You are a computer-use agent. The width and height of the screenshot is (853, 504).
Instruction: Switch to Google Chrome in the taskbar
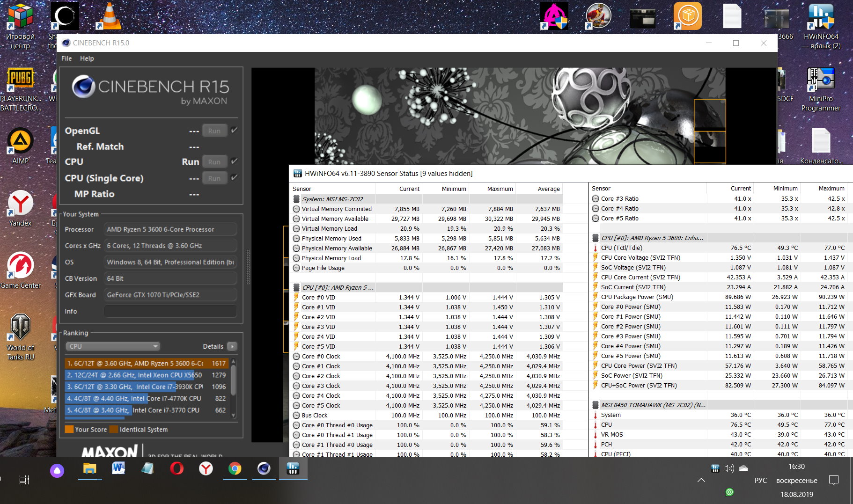pos(235,468)
